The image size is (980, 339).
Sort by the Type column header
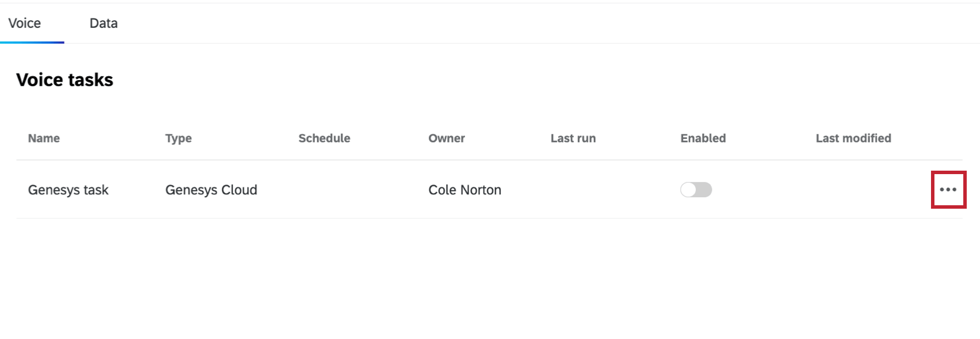click(x=179, y=138)
